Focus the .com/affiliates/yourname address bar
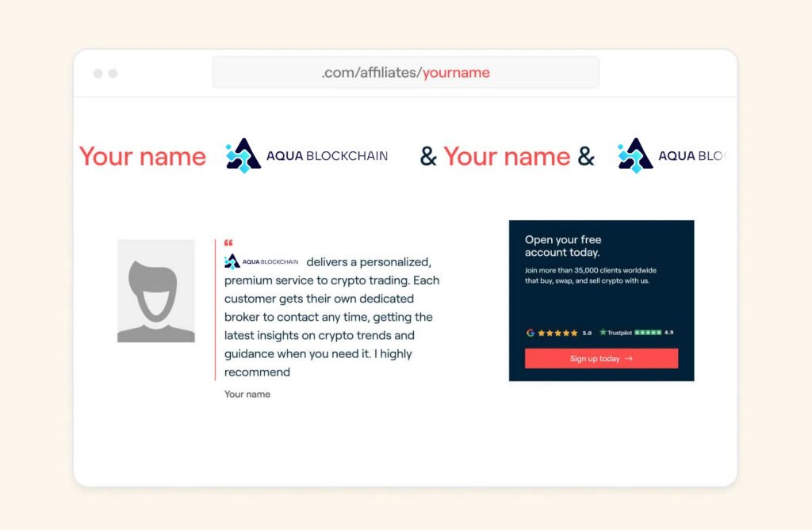The height and width of the screenshot is (530, 812). click(405, 73)
